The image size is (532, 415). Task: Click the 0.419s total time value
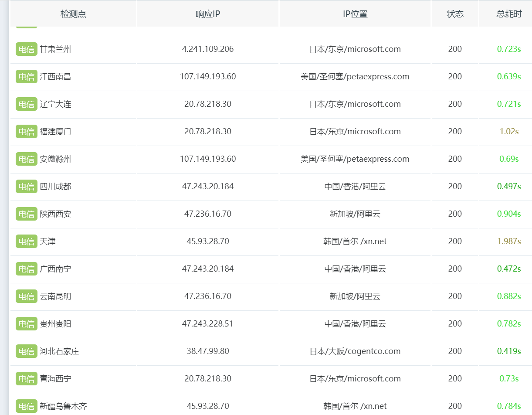(509, 351)
